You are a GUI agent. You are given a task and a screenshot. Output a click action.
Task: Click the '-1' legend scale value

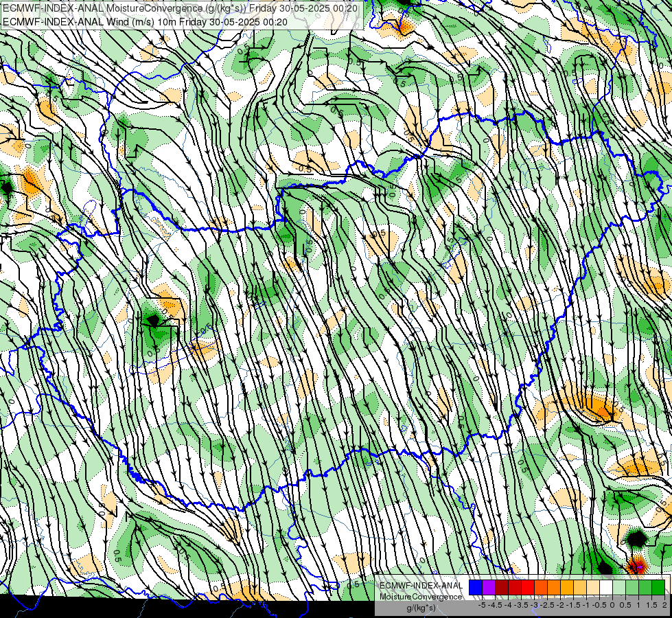(x=586, y=605)
